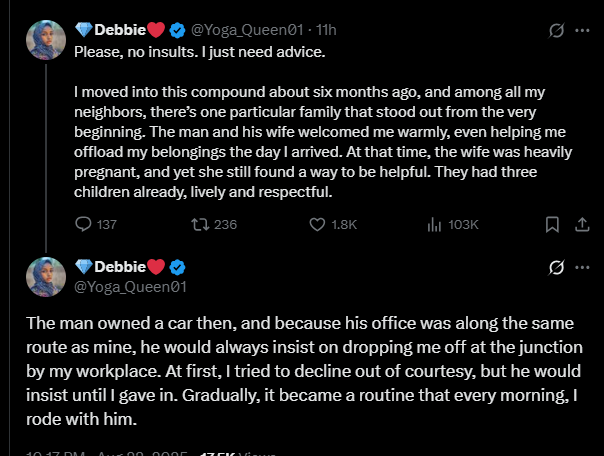Image resolution: width=604 pixels, height=456 pixels.
Task: Open the more options menu on the first tweet
Action: point(582,31)
